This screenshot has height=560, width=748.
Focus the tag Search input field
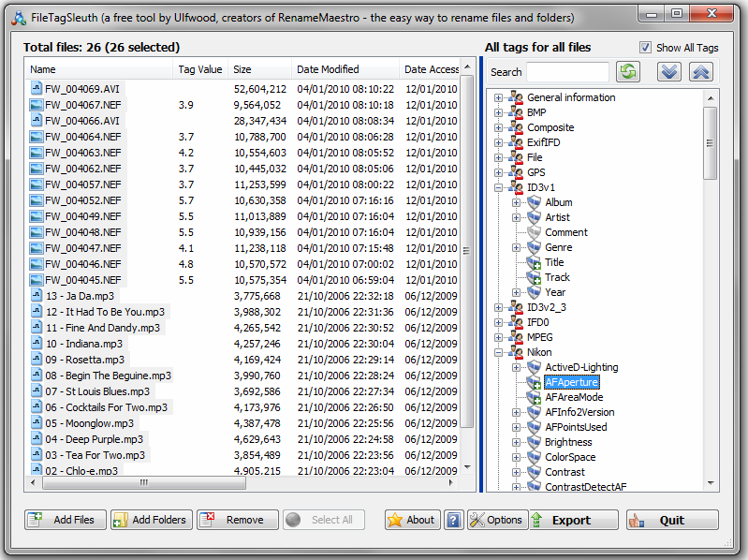pos(567,72)
